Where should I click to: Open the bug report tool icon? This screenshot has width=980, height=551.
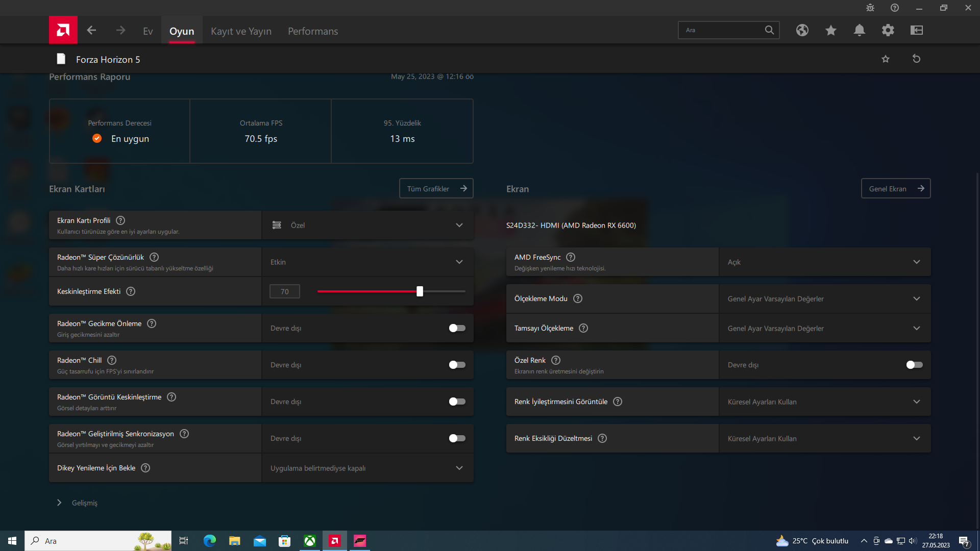(x=870, y=8)
